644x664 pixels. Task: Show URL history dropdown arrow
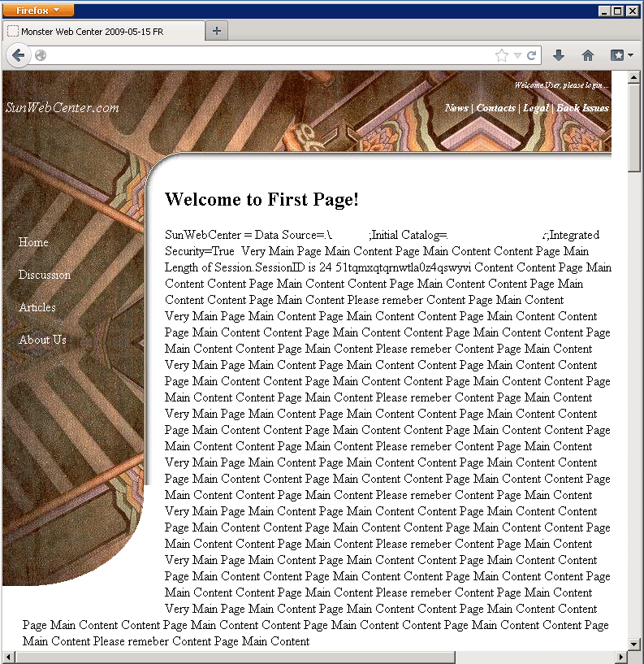517,55
